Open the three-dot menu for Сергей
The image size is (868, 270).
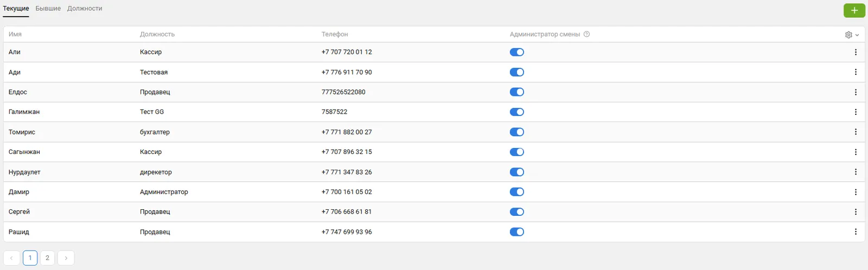[x=856, y=212]
